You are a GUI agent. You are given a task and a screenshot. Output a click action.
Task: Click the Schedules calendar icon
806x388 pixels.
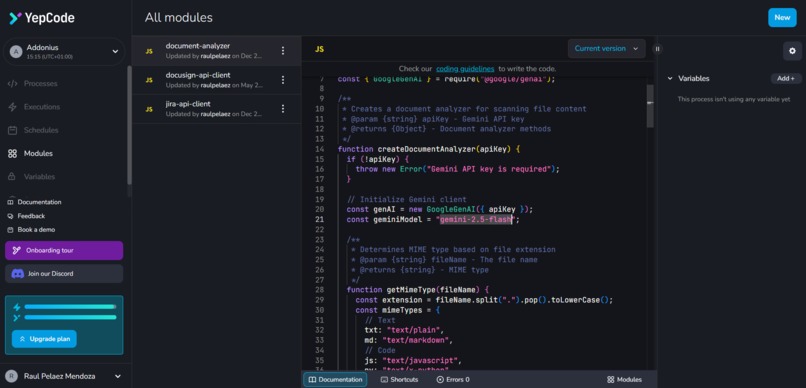[x=13, y=130]
